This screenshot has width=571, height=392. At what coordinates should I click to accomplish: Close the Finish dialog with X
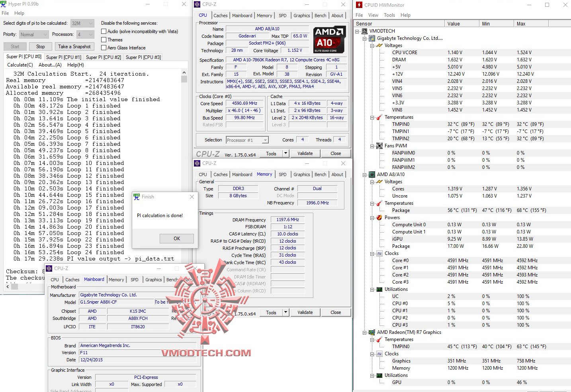[x=192, y=197]
